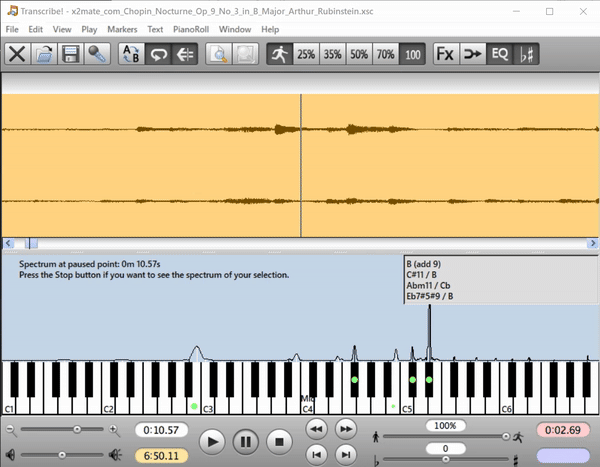Click the chord guess B (add 9)
The image size is (600, 467).
(424, 264)
